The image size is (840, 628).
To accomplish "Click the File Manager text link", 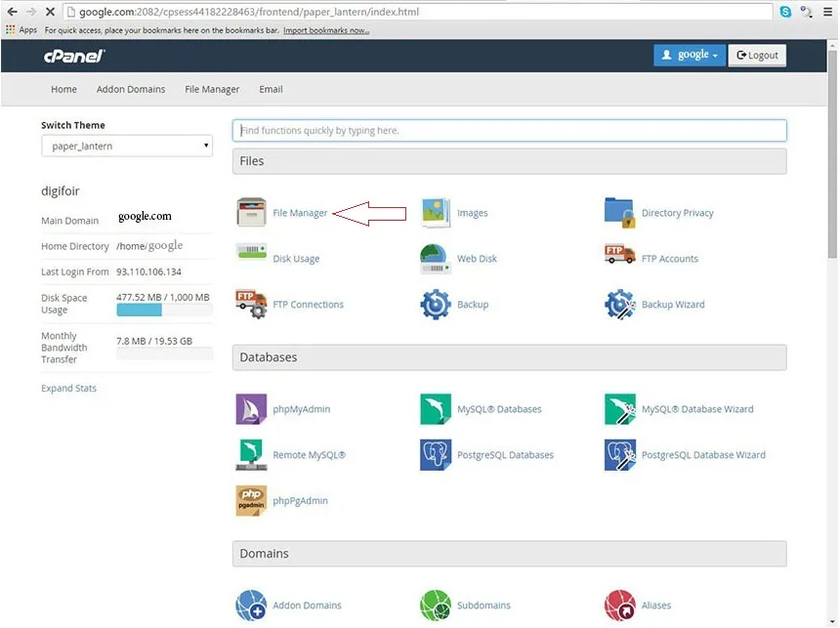I will [300, 213].
